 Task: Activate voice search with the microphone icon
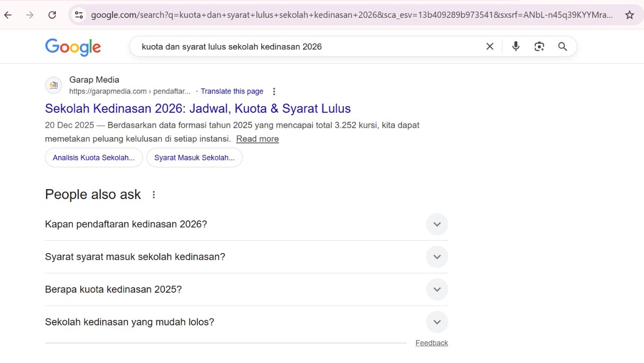(x=515, y=46)
